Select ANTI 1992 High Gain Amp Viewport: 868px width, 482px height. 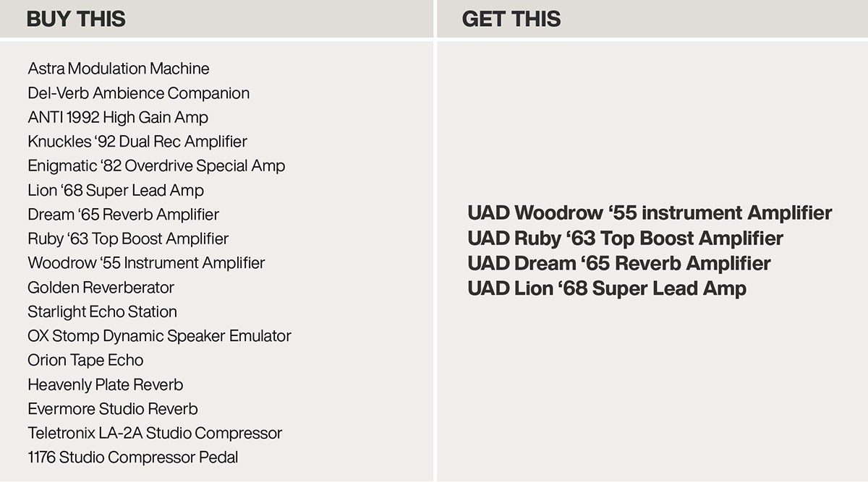pos(118,117)
